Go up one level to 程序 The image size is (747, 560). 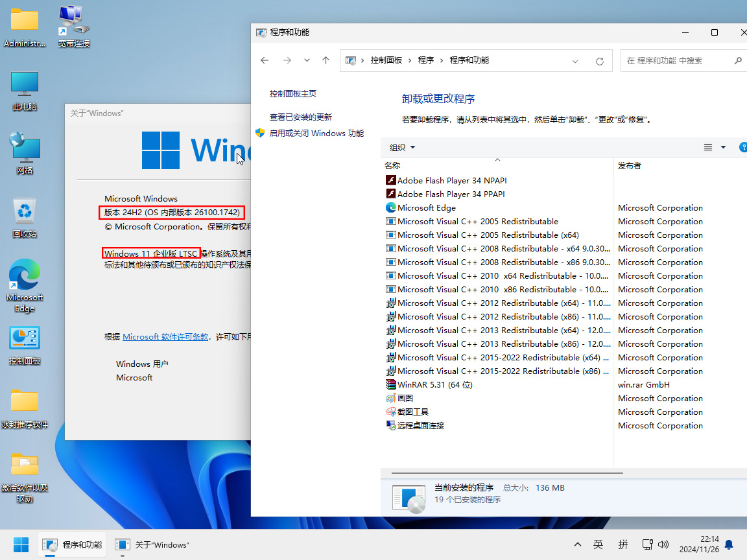click(326, 60)
